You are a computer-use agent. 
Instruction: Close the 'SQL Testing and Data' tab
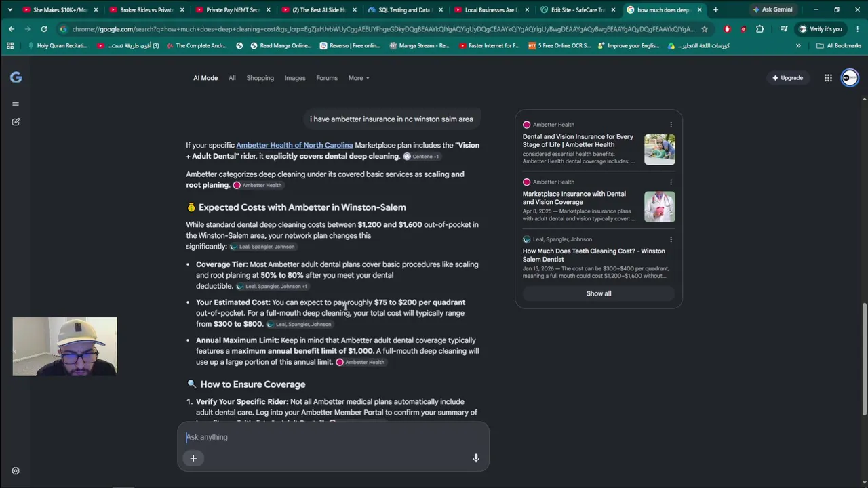[x=440, y=10]
